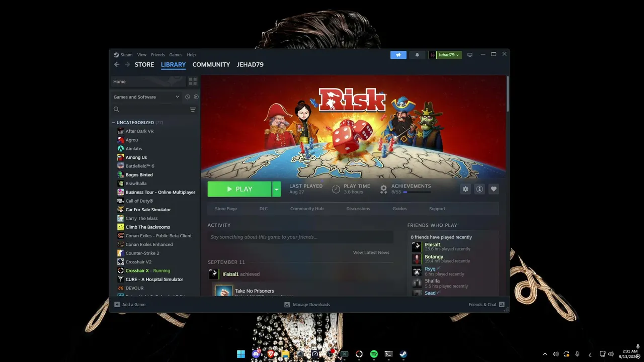Open the View menu
Image resolution: width=644 pixels, height=362 pixels.
(142, 55)
